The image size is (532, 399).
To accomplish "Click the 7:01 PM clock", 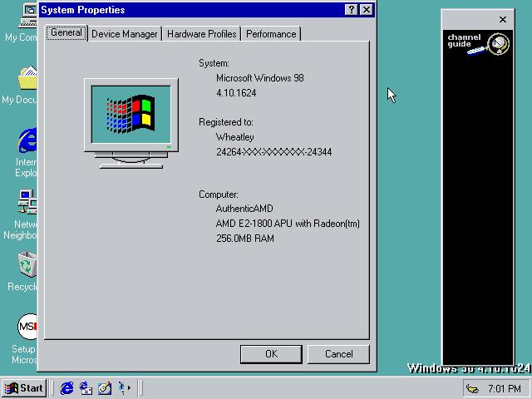I will (x=505, y=388).
